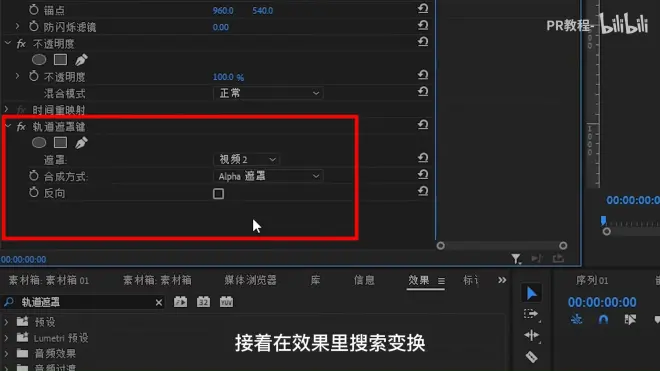Expand the 防闪烁滤镜 property

tap(17, 27)
